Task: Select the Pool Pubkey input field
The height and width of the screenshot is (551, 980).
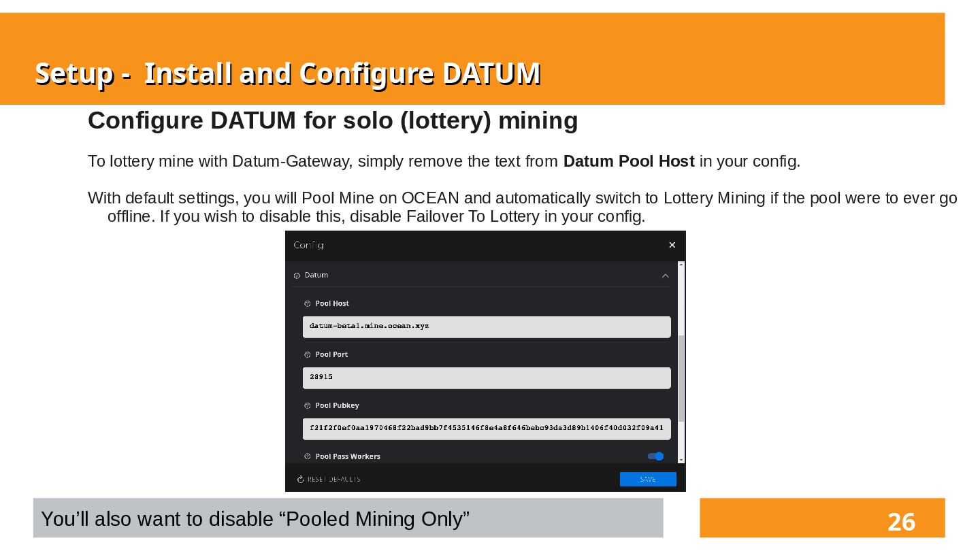Action: click(x=487, y=429)
